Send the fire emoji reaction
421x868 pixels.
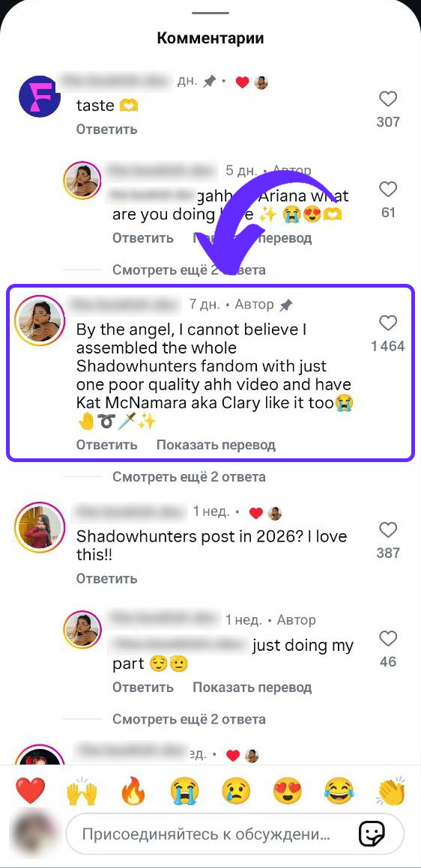(133, 792)
